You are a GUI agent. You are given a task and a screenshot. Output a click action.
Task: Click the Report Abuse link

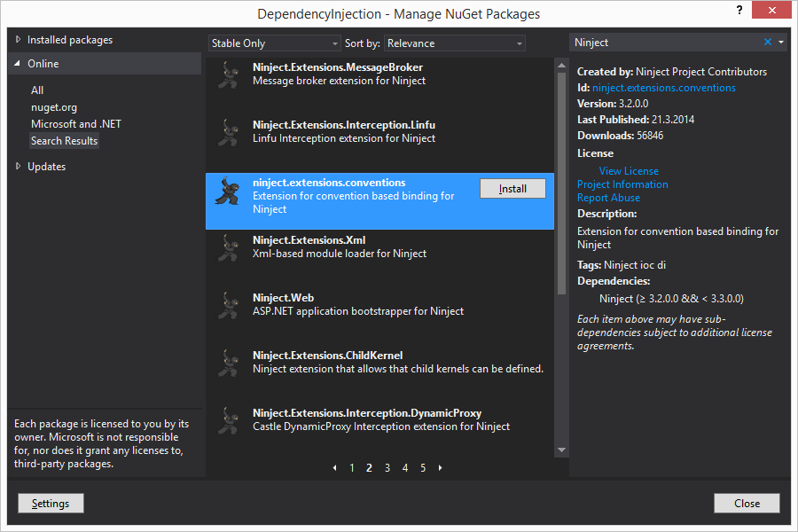click(608, 198)
